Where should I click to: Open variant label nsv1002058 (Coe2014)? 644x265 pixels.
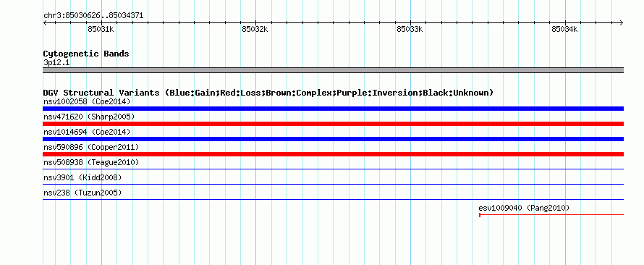pos(87,101)
